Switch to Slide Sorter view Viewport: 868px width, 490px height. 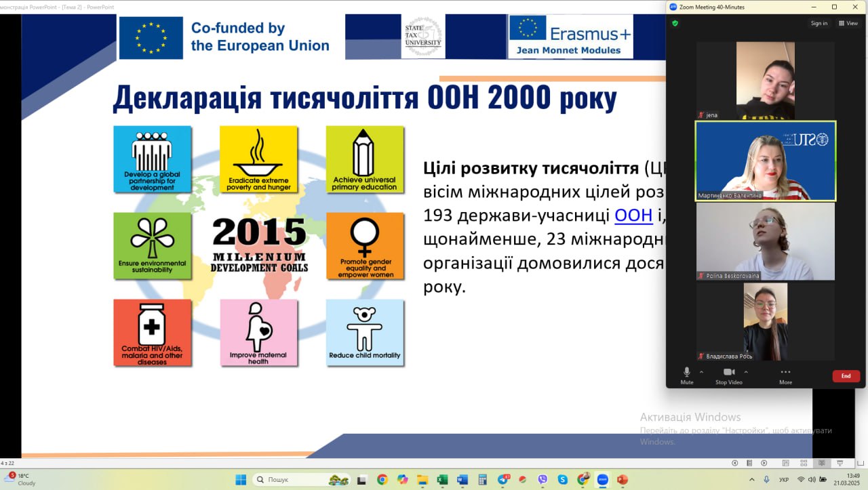tap(804, 463)
